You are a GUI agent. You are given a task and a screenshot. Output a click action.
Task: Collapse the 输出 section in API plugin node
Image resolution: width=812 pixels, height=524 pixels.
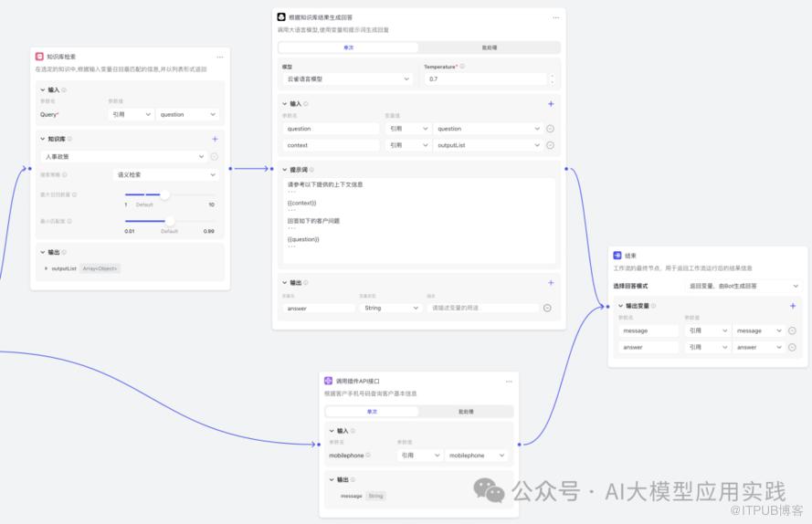pyautogui.click(x=332, y=479)
